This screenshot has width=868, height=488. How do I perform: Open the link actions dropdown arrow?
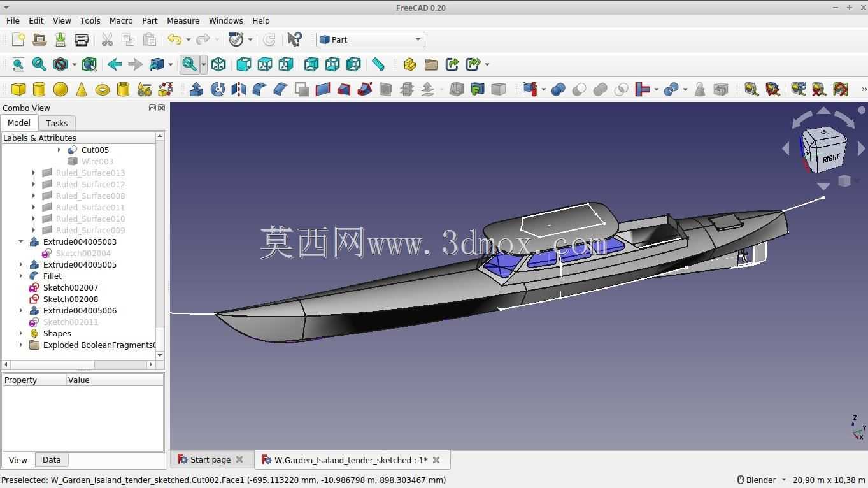(487, 64)
